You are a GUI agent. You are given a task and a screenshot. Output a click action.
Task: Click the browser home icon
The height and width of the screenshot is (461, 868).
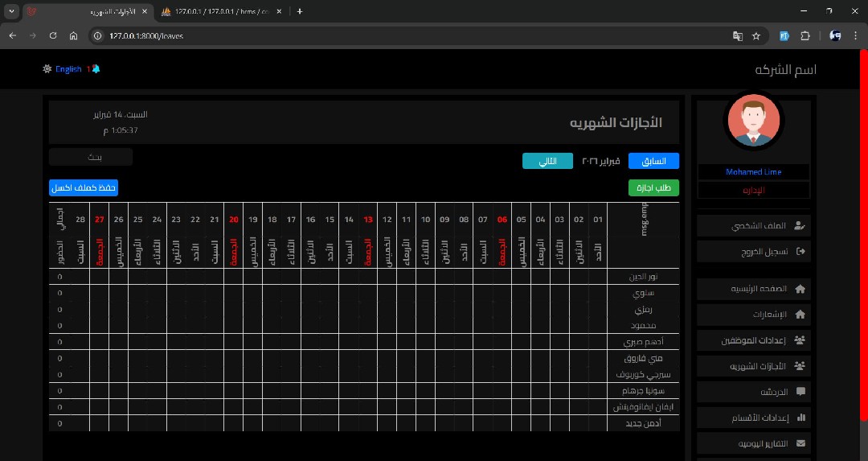(x=73, y=35)
